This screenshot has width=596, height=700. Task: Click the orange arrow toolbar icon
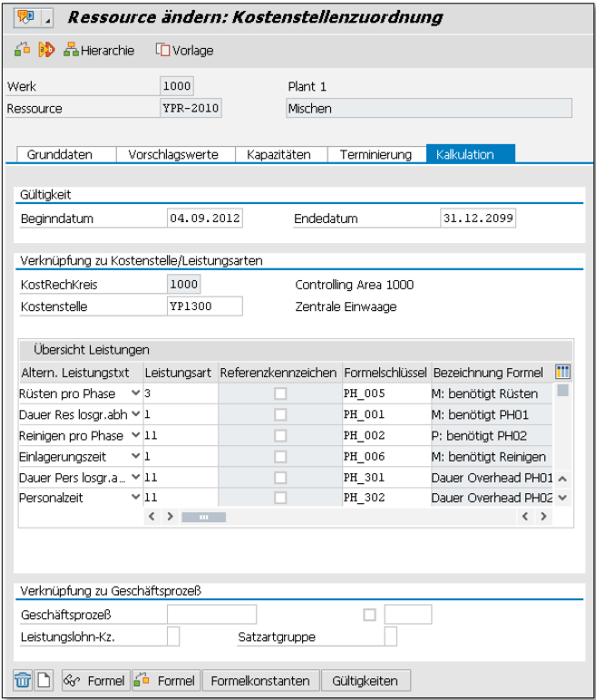(45, 51)
